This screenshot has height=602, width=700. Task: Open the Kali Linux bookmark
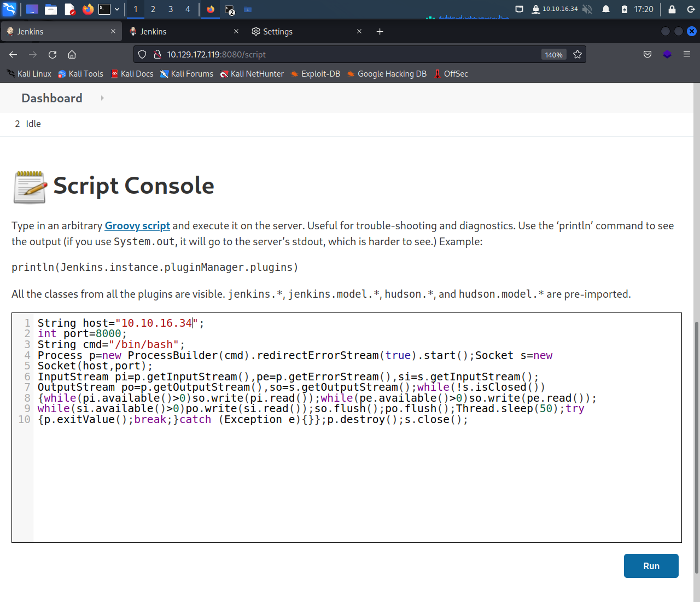(29, 74)
